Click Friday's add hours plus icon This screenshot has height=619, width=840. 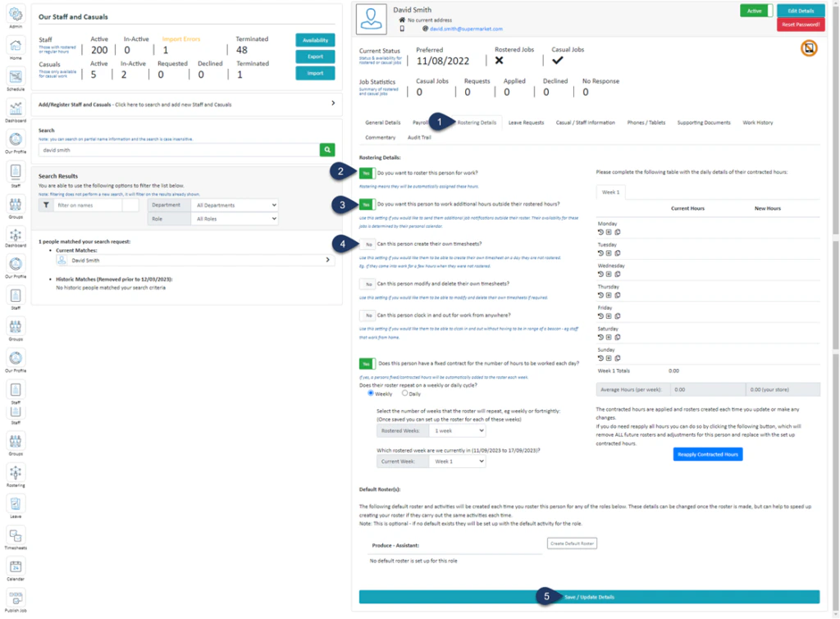pos(609,316)
